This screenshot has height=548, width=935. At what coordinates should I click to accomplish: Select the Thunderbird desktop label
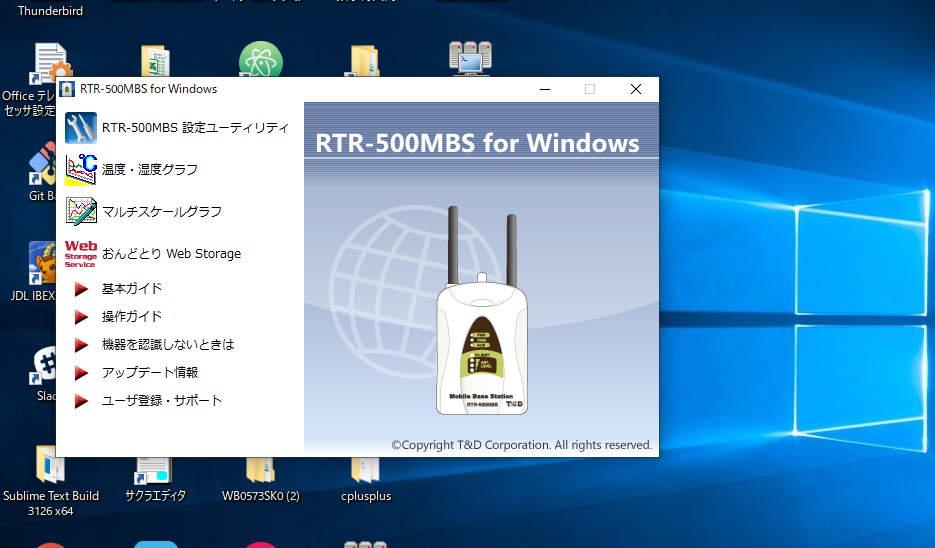coord(51,11)
